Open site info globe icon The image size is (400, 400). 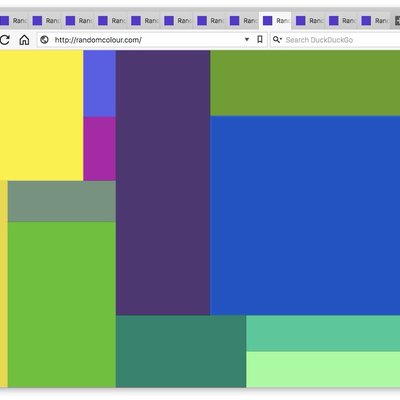click(44, 40)
